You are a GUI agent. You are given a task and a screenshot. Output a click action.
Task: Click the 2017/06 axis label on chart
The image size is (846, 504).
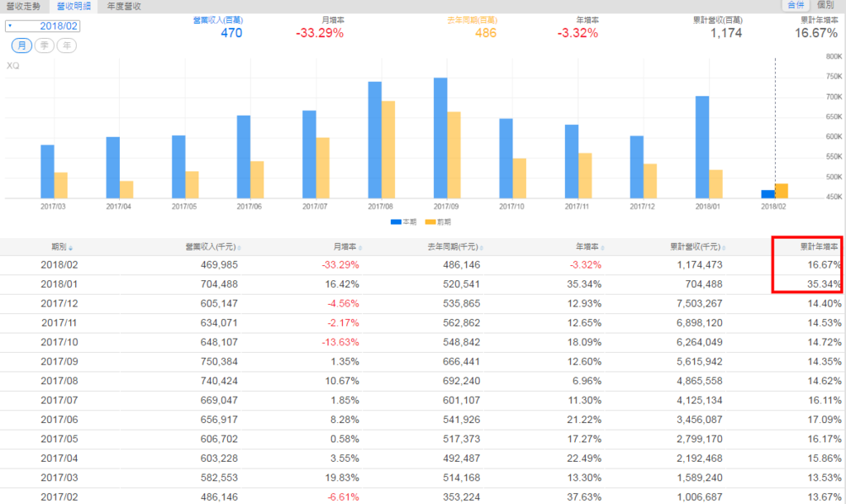coord(249,207)
